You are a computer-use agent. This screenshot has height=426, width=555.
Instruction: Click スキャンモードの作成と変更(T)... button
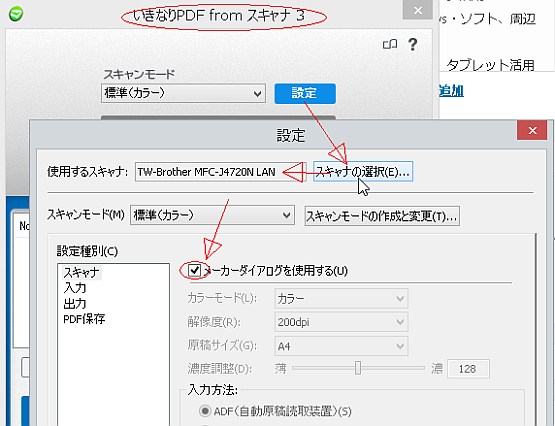point(382,216)
